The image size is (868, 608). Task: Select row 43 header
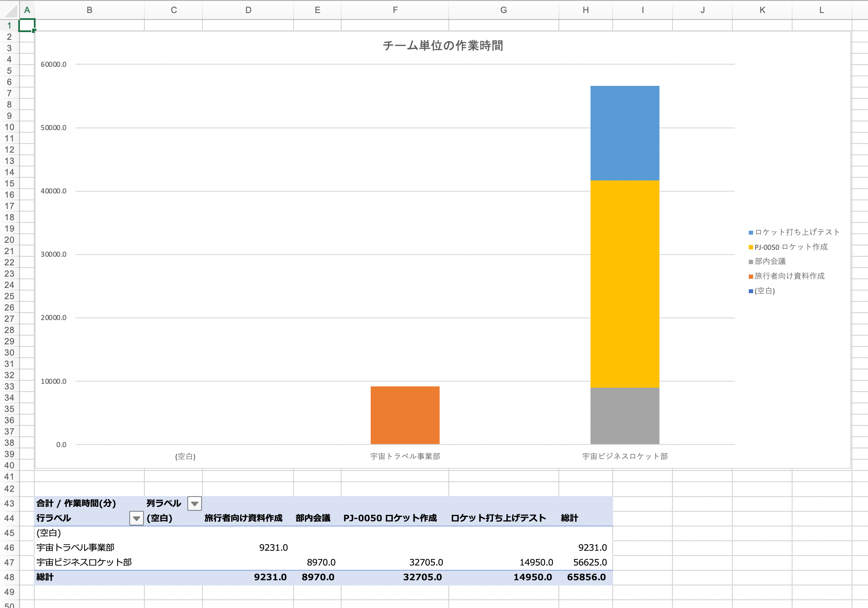click(x=9, y=503)
